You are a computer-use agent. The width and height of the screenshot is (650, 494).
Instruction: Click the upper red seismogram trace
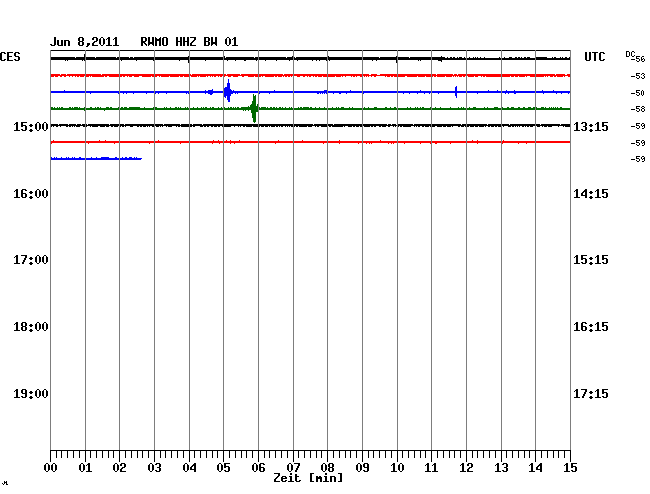(x=310, y=75)
